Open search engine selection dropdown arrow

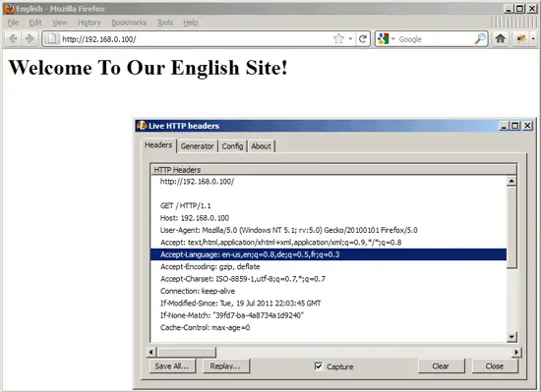pyautogui.click(x=393, y=38)
